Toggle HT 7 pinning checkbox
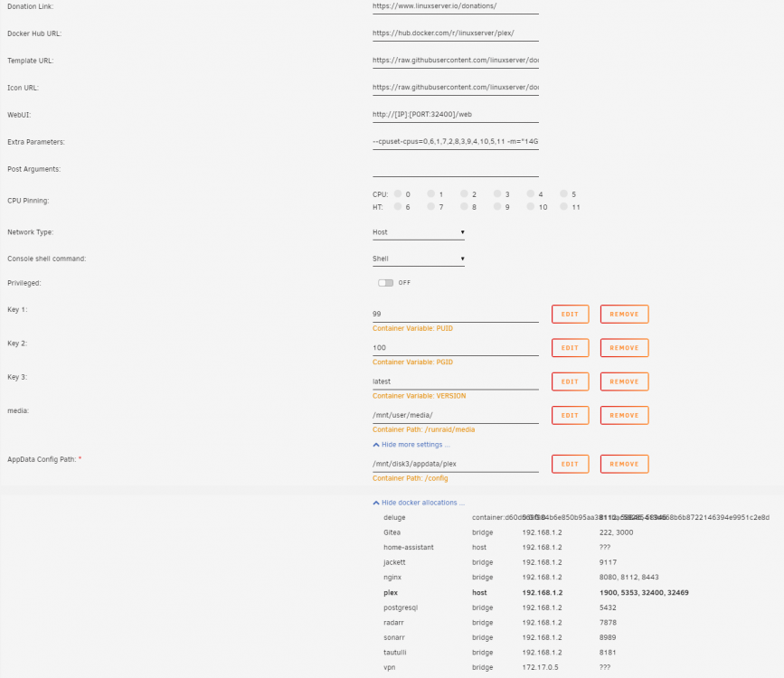 pyautogui.click(x=430, y=206)
